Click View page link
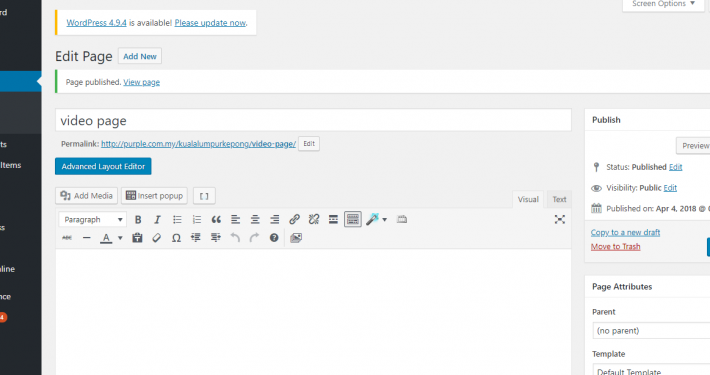 pyautogui.click(x=142, y=82)
